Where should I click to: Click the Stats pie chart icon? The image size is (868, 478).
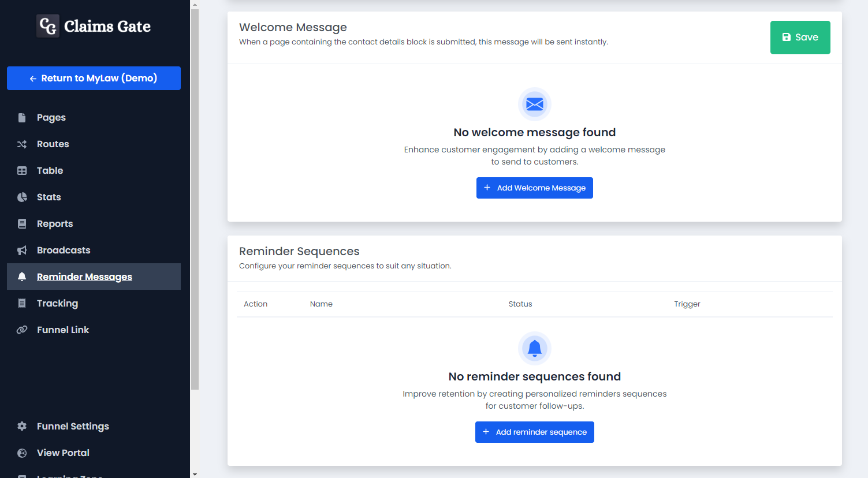22,197
